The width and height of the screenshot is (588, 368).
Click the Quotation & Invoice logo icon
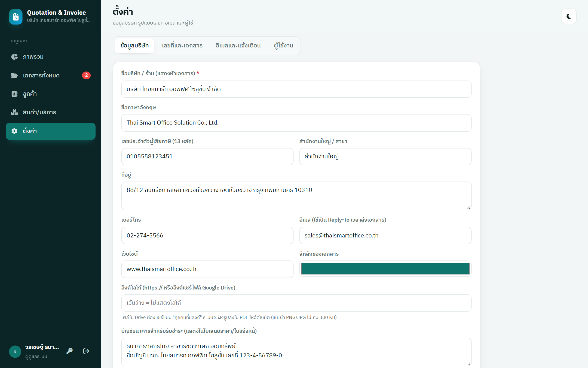tap(16, 17)
